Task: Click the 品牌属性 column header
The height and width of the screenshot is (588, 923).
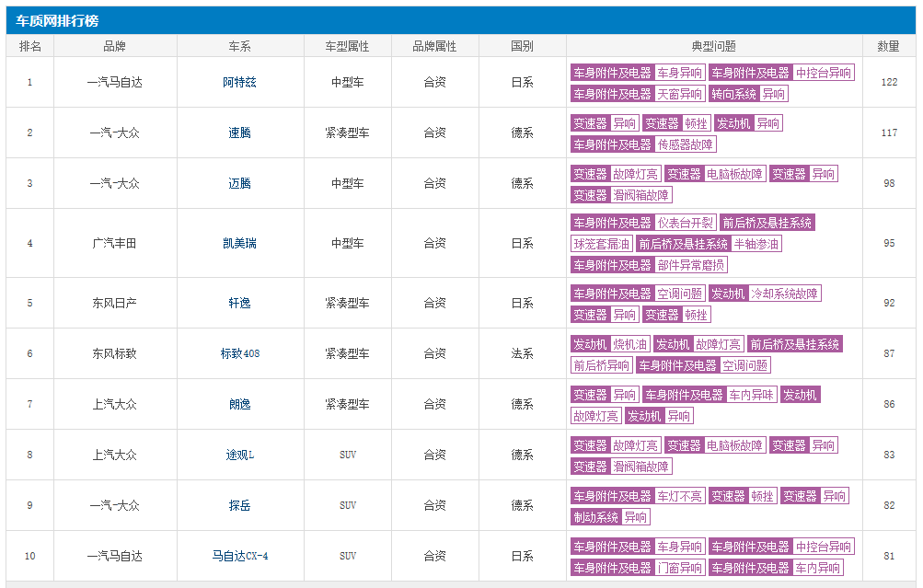Action: pyautogui.click(x=434, y=46)
